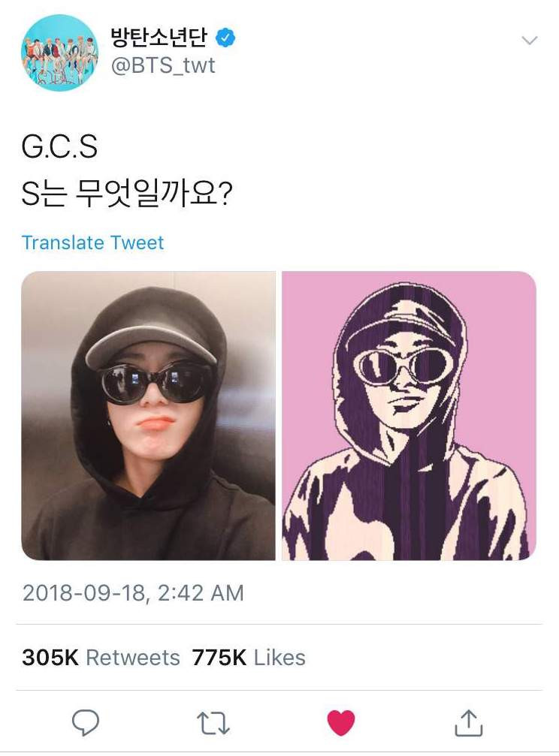The width and height of the screenshot is (559, 756).
Task: Tap the share upload icon
Action: coord(468,723)
